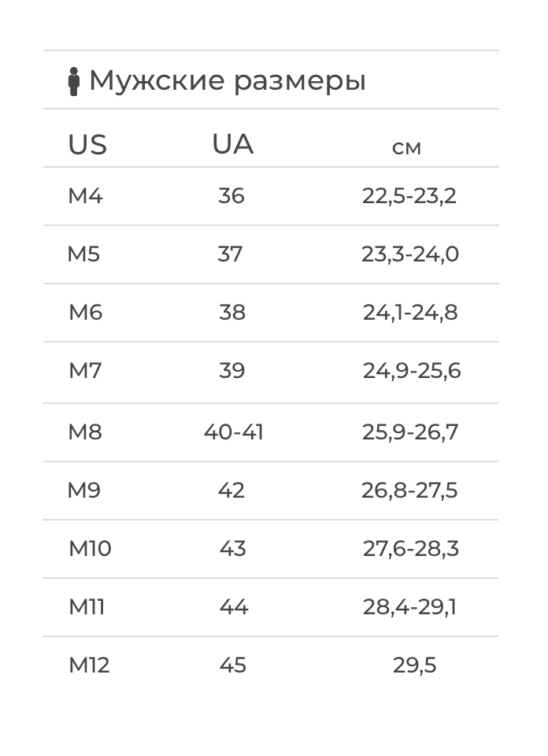
Task: Click the UA 40-41 size cell
Action: coord(234,432)
